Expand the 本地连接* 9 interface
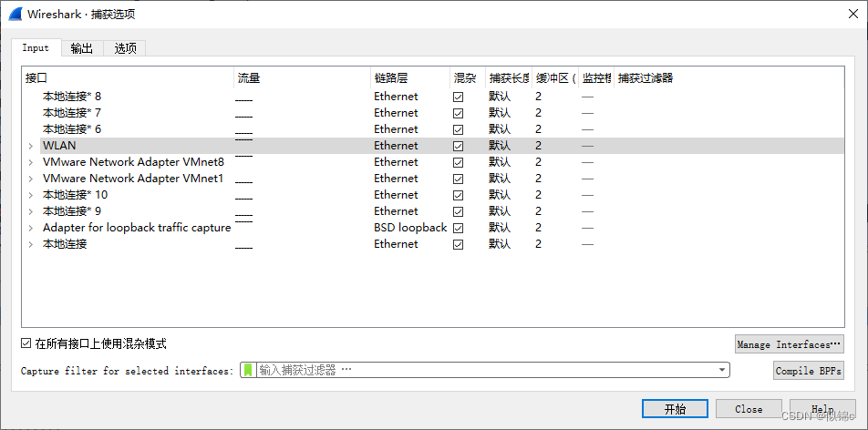This screenshot has width=868, height=430. (31, 211)
